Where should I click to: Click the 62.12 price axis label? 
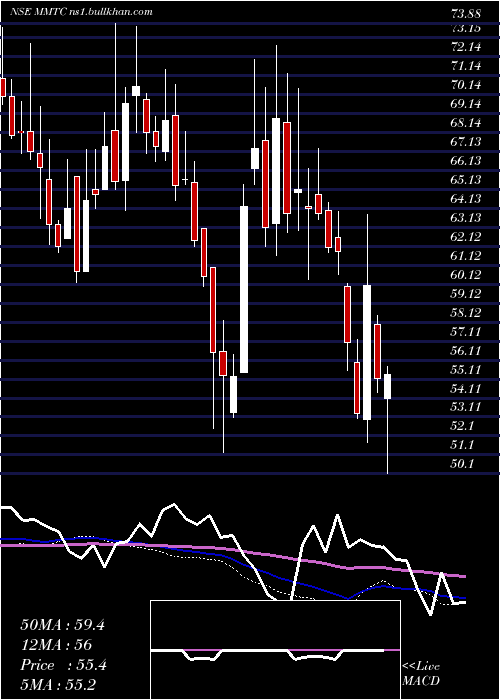[x=466, y=237]
